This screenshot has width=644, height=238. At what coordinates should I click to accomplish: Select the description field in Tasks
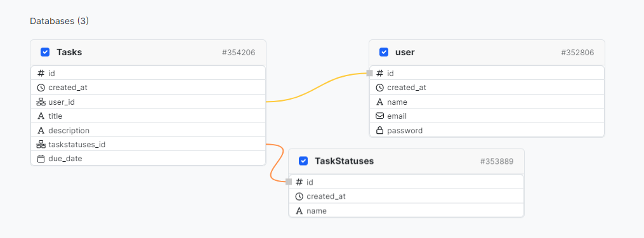point(148,130)
